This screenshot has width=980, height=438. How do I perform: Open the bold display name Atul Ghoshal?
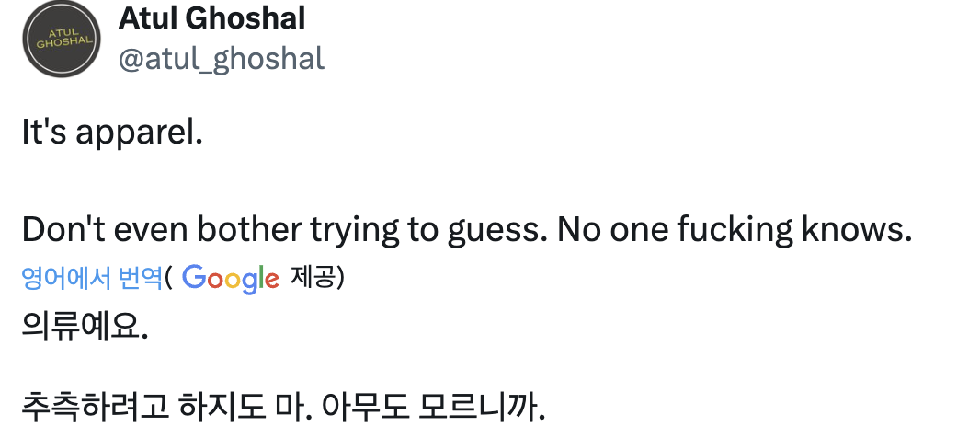pos(212,17)
